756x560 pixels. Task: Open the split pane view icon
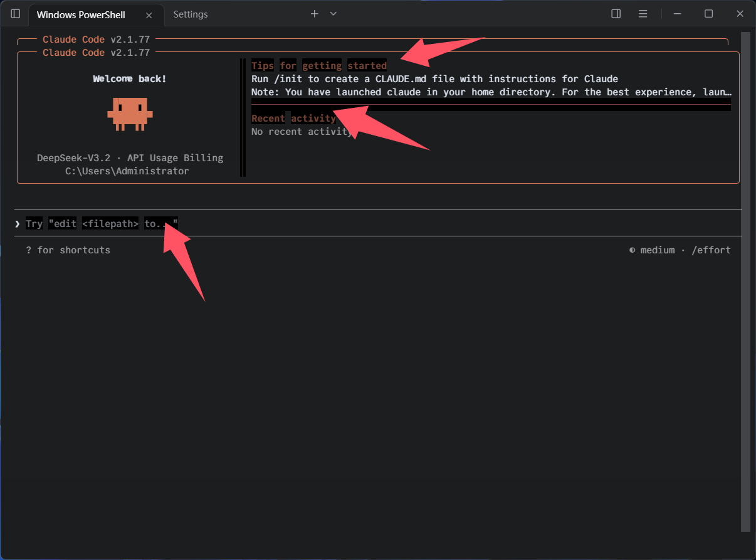pos(616,14)
